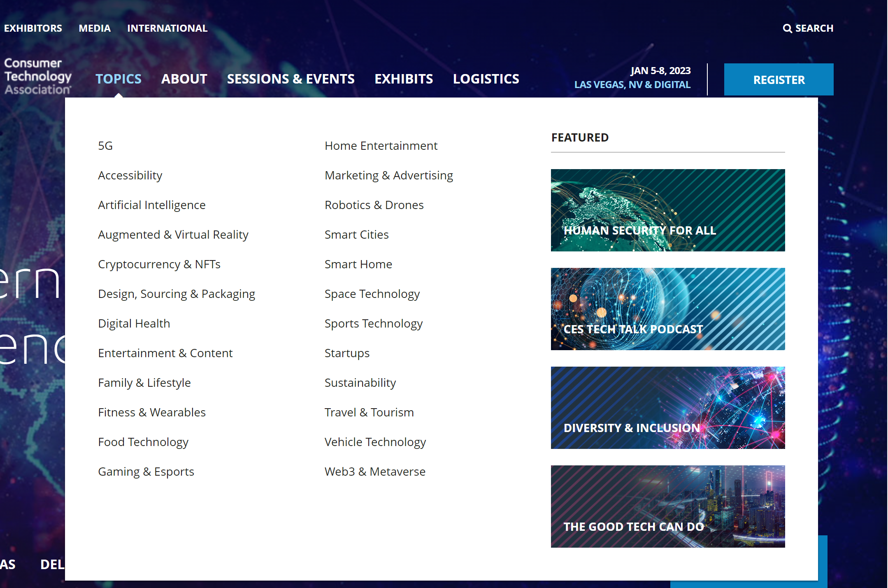This screenshot has height=588, width=888.
Task: Open Human Security For All feature
Action: pos(667,210)
